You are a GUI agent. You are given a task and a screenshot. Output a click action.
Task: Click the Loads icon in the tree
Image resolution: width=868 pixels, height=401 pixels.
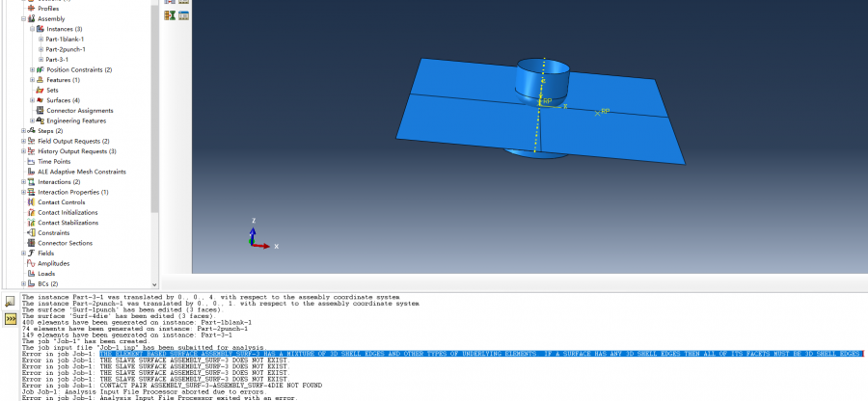click(31, 274)
